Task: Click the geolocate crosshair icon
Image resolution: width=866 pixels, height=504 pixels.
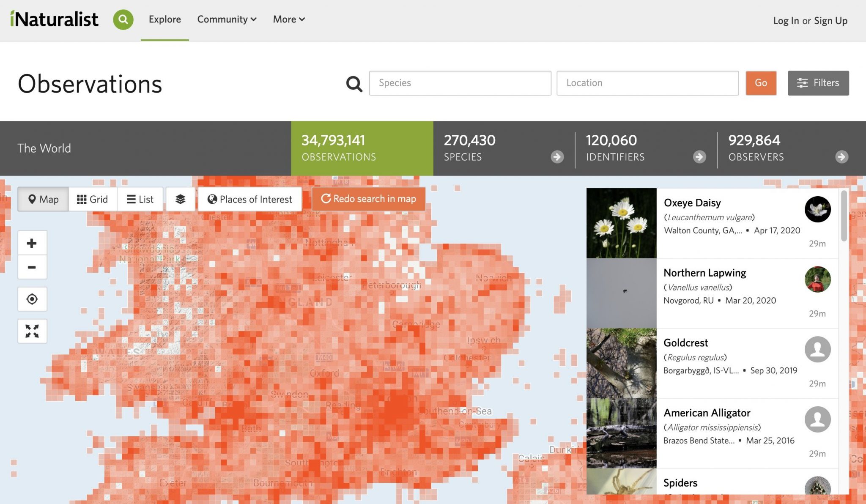Action: point(32,299)
